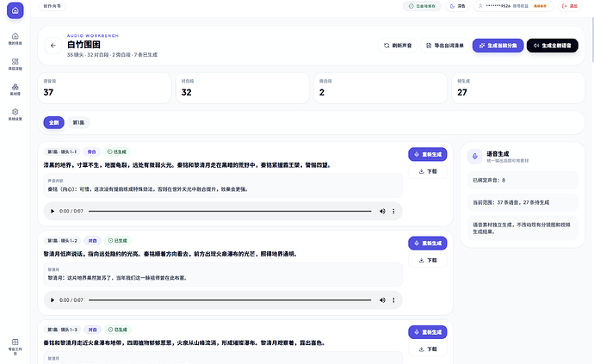Open the 素材库 materials library sidebar item
Viewport: 594px width, 364px height.
tap(15, 89)
